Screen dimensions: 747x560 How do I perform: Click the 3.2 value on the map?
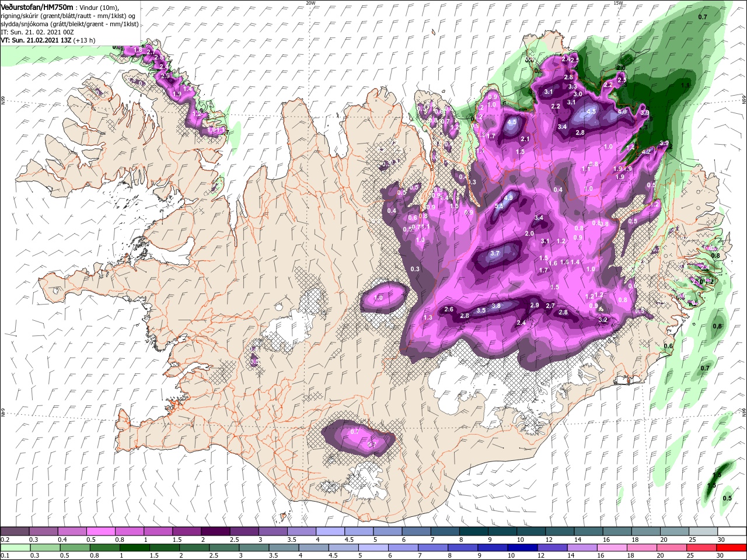pos(604,320)
